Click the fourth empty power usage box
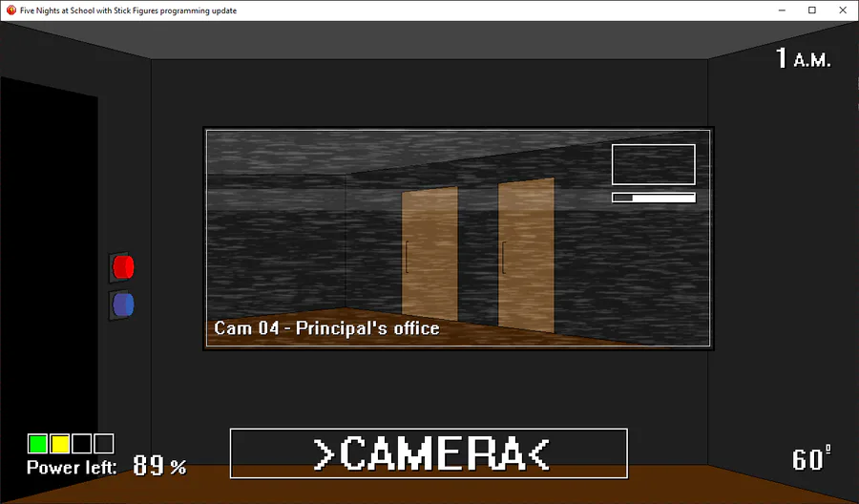 click(x=103, y=444)
